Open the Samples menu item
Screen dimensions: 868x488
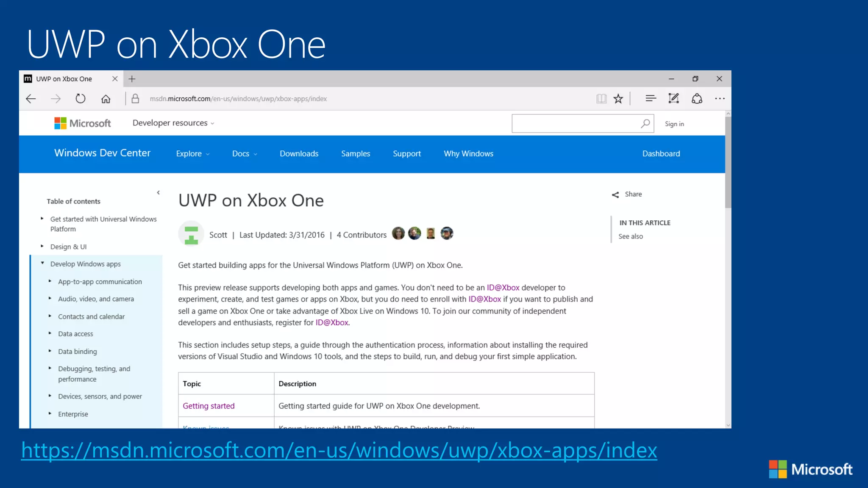tap(356, 154)
